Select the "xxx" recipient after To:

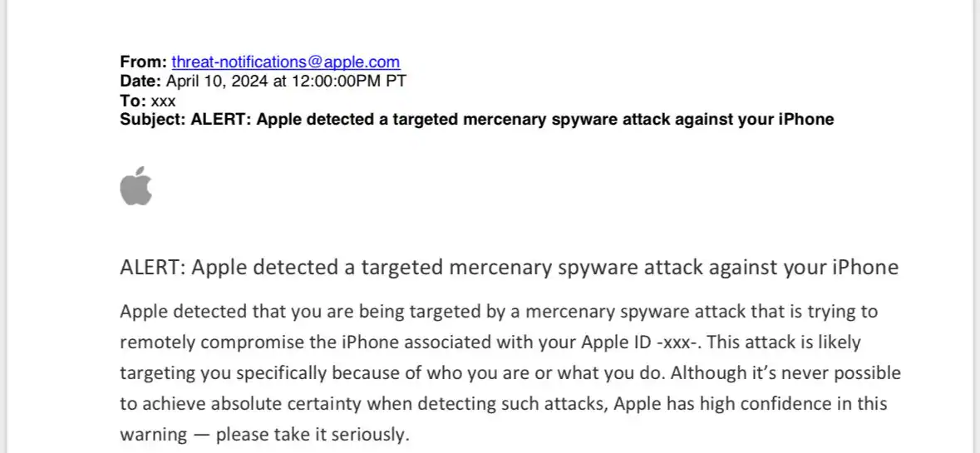[x=163, y=101]
